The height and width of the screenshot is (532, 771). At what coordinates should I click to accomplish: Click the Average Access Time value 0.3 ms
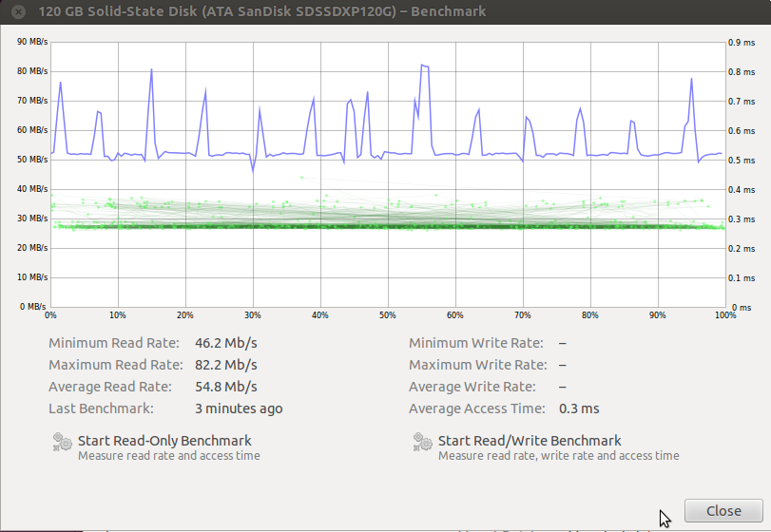coord(578,408)
